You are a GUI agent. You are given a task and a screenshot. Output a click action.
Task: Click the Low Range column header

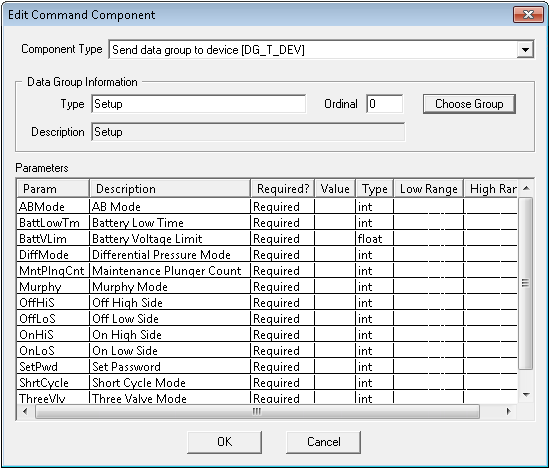click(x=429, y=189)
